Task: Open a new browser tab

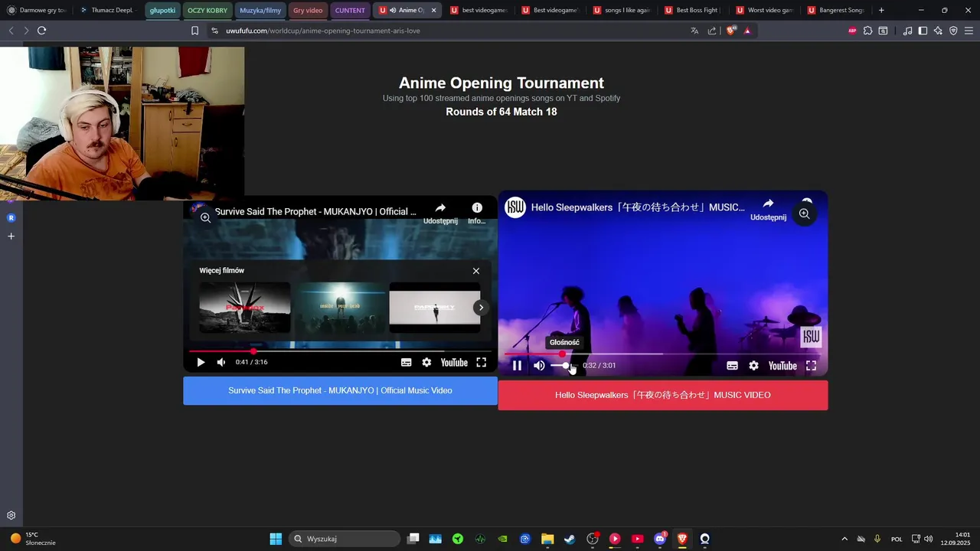Action: [881, 11]
